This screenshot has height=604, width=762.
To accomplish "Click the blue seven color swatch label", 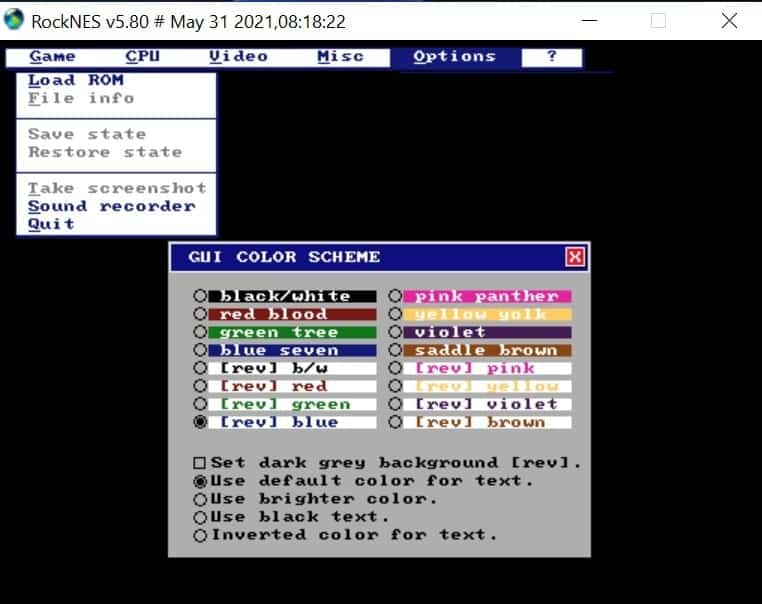I will click(292, 350).
